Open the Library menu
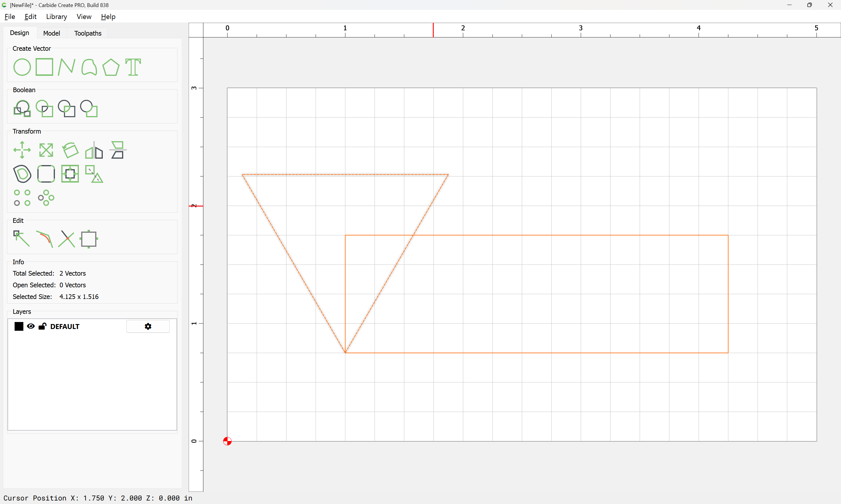Screen dimensions: 841x504 pos(56,17)
